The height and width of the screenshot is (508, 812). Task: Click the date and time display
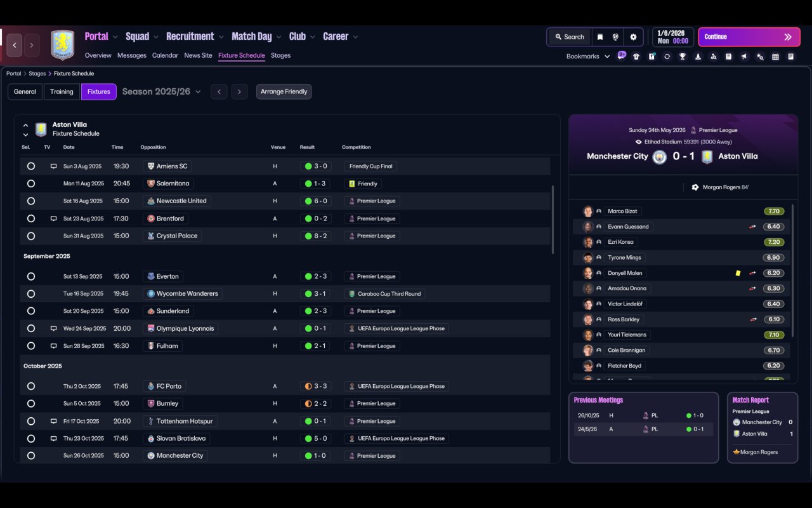673,37
